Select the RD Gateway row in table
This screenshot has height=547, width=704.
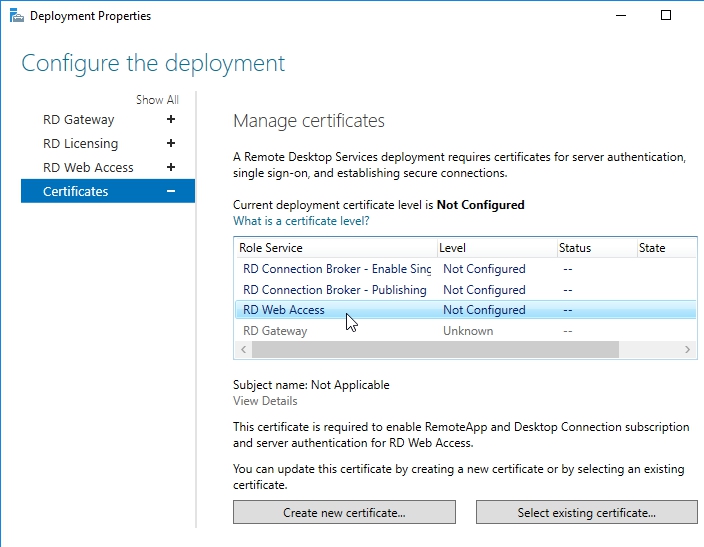click(x=275, y=331)
